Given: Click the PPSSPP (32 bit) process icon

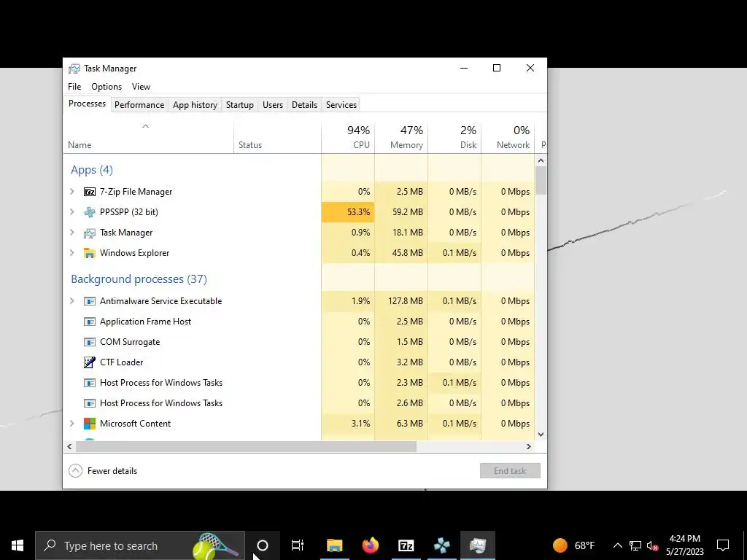Looking at the screenshot, I should (90, 212).
